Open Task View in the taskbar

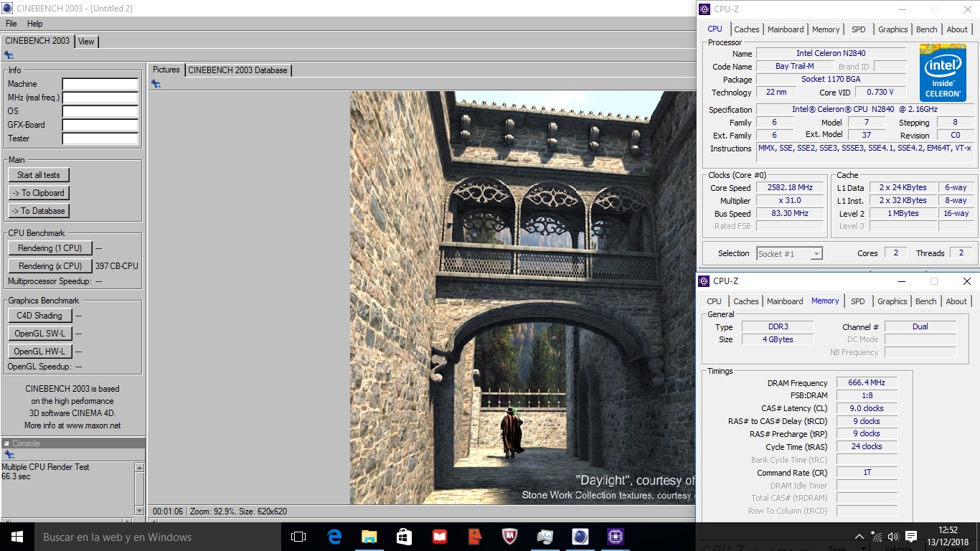click(x=298, y=537)
